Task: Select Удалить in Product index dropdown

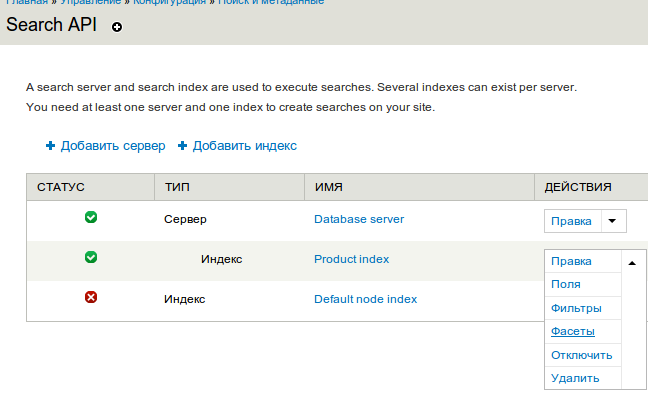Action: [575, 378]
